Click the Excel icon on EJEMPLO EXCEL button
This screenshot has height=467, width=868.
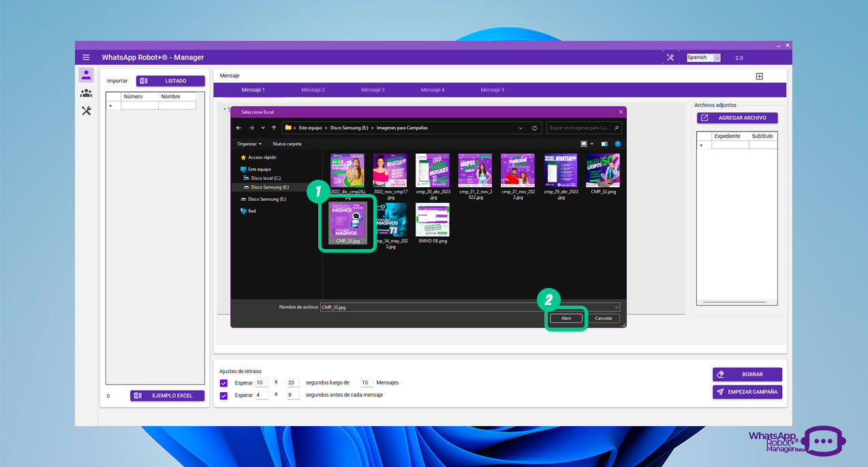(138, 396)
